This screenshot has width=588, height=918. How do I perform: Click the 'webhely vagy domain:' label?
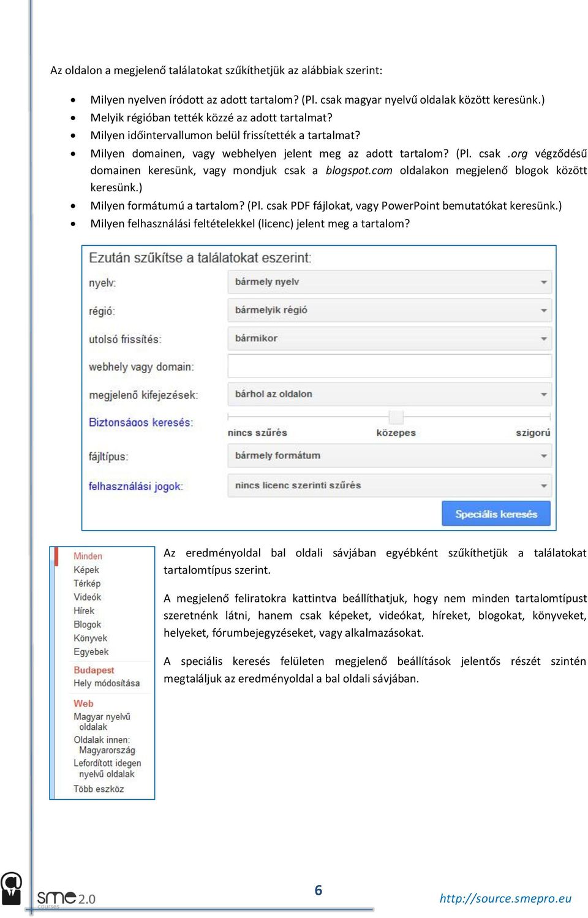[x=141, y=367]
